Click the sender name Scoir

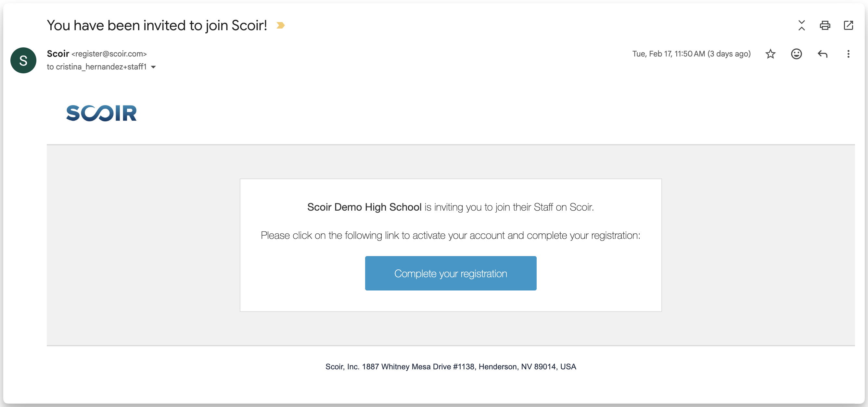click(58, 54)
